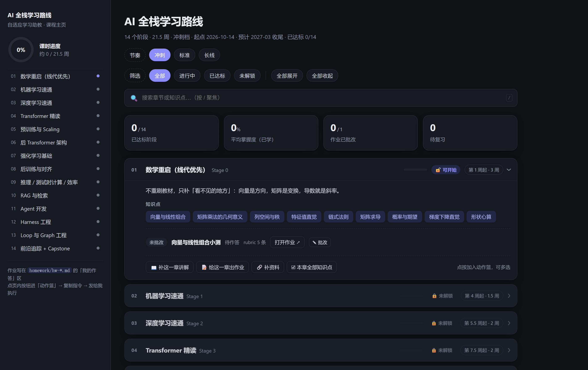The image size is (588, 370).
Task: Click the lock icon on 机器学习速通 row
Action: tap(434, 296)
